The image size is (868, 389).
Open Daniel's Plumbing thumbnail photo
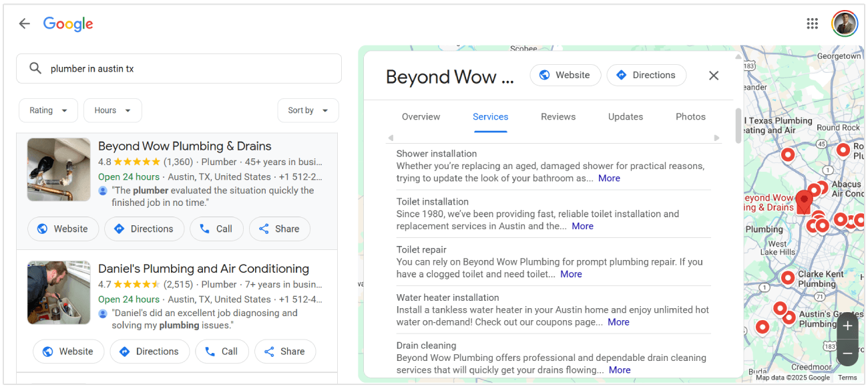[59, 293]
